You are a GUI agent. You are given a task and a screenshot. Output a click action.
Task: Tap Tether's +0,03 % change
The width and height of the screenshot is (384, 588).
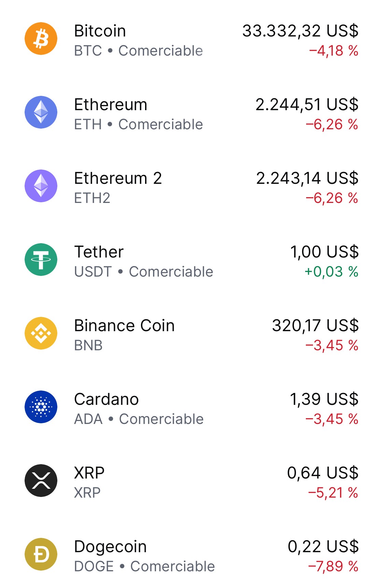tap(331, 272)
